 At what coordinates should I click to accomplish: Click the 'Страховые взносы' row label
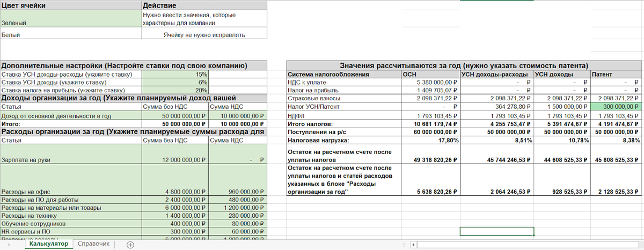pyautogui.click(x=344, y=99)
